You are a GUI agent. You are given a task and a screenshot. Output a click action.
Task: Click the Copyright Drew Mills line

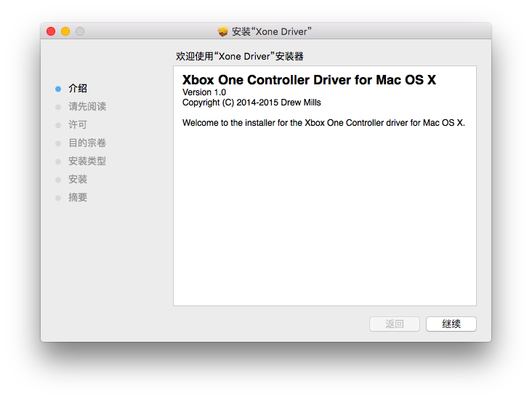tap(251, 103)
